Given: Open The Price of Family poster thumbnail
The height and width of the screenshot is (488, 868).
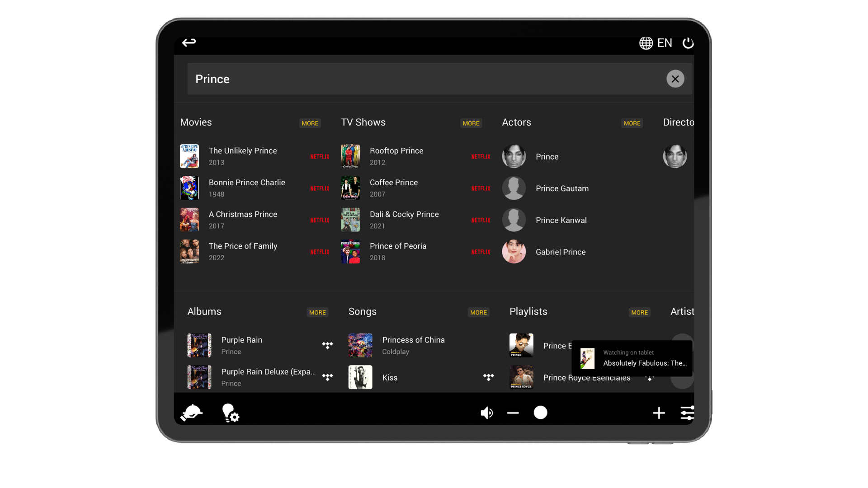Looking at the screenshot, I should click(x=189, y=252).
